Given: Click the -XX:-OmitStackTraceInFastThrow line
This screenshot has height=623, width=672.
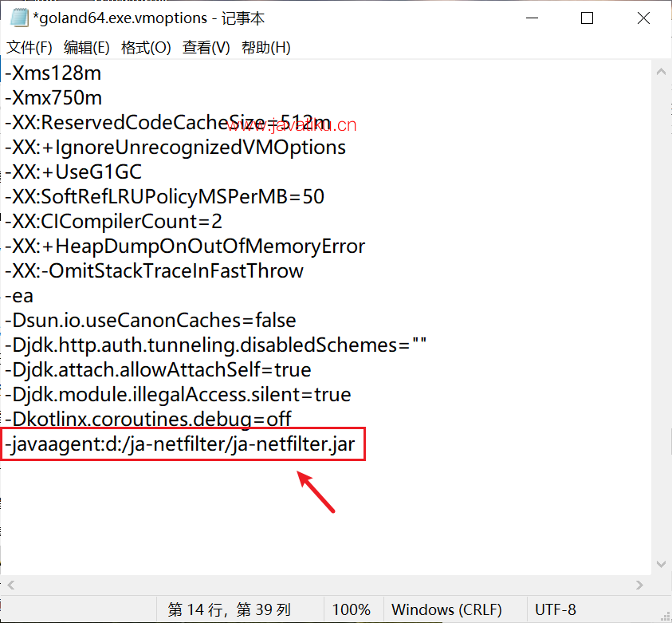Looking at the screenshot, I should coord(155,271).
